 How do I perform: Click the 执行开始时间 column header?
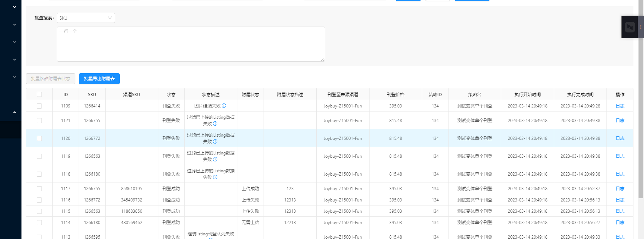click(x=528, y=95)
